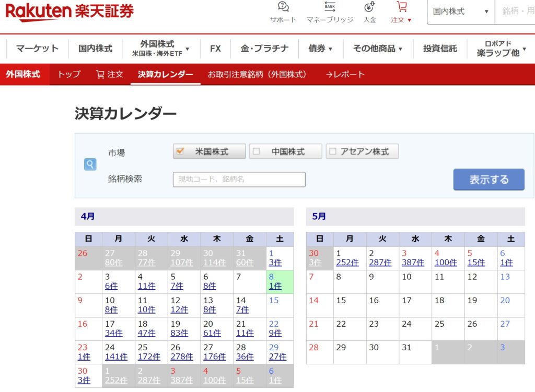Open the →レポート arrow link
Image resolution: width=535 pixels, height=392 pixels.
(x=345, y=74)
